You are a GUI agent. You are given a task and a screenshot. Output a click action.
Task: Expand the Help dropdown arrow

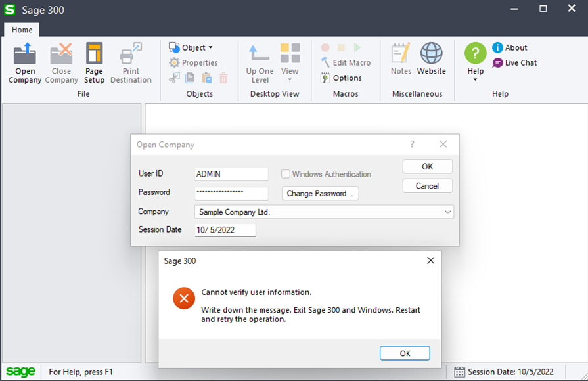coord(475,79)
